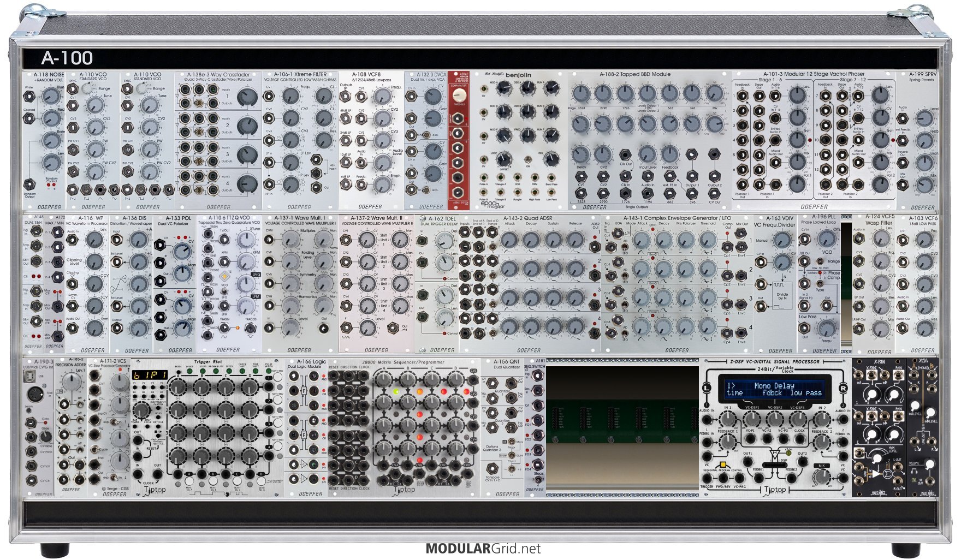Viewport: 967px width, 560px height.
Task: Click the A-100 case label
Action: coord(67,58)
